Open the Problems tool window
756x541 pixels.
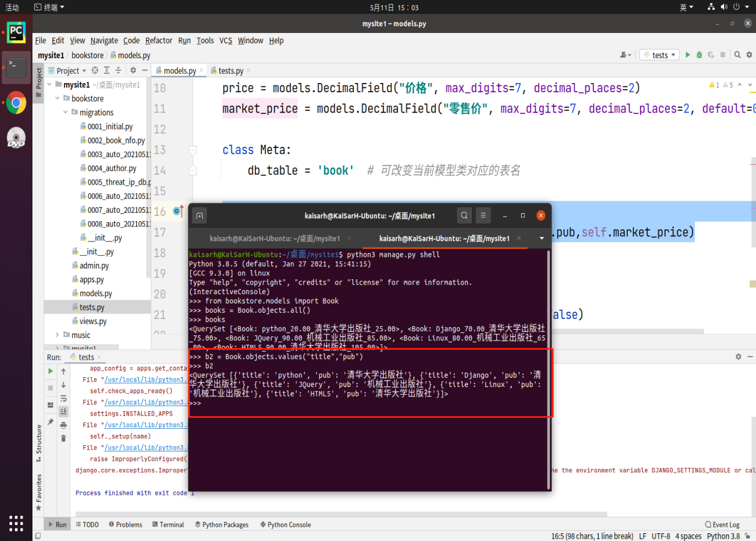(x=125, y=525)
